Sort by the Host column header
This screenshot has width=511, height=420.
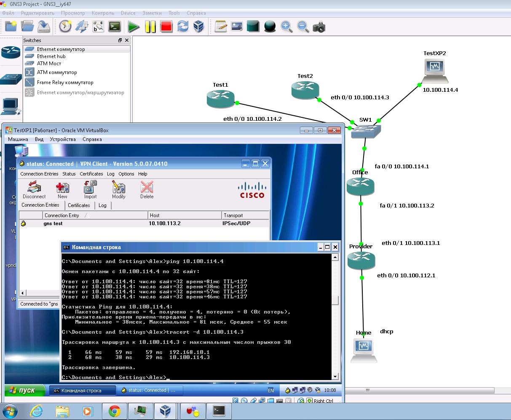185,215
